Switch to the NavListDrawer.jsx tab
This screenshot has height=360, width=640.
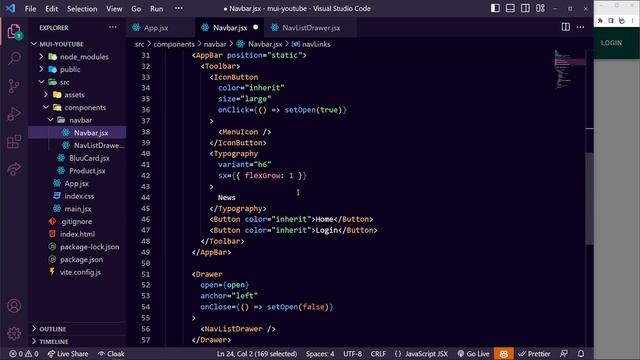pos(311,28)
